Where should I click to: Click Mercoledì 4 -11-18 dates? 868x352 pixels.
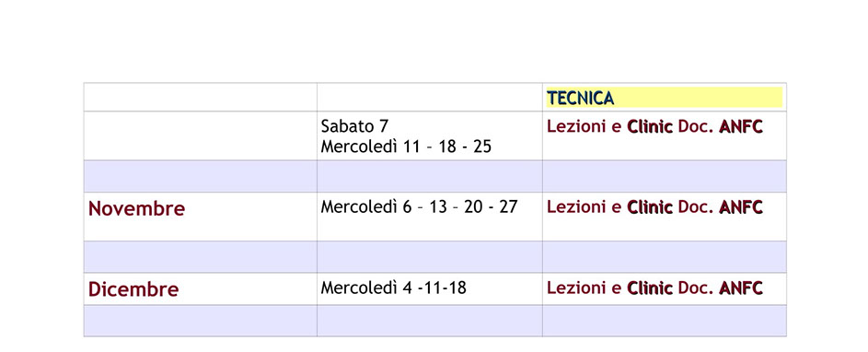tap(394, 287)
